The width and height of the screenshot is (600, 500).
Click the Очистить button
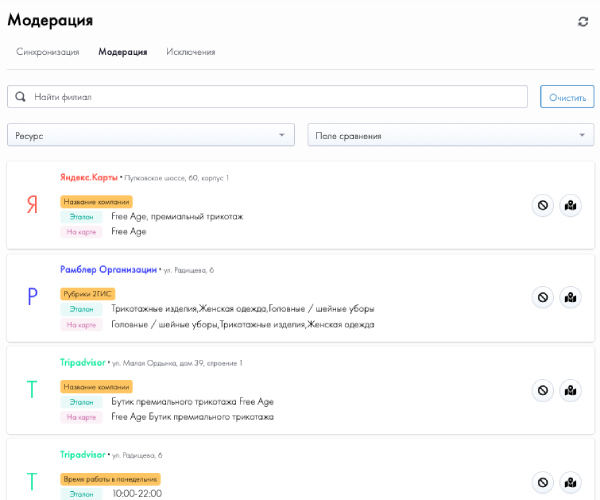(567, 97)
